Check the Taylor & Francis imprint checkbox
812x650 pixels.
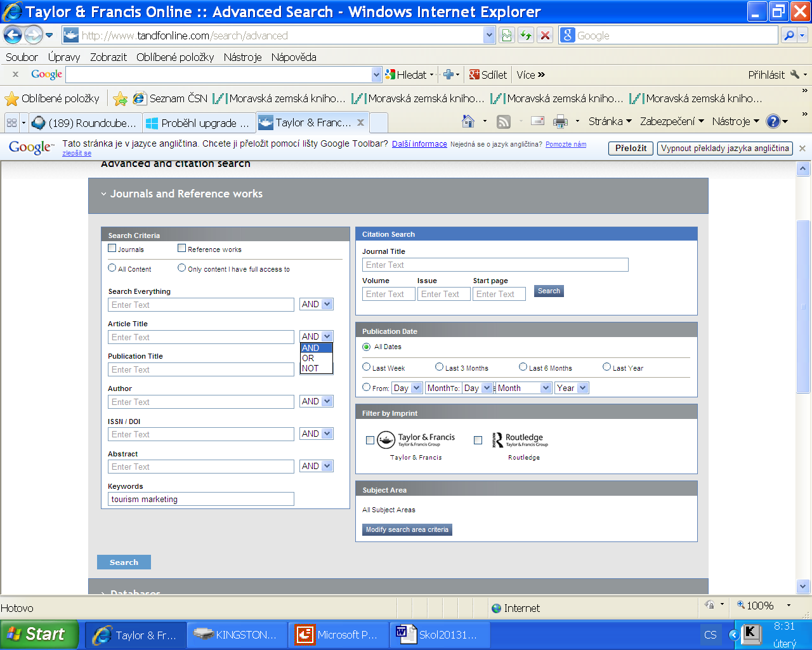point(370,440)
